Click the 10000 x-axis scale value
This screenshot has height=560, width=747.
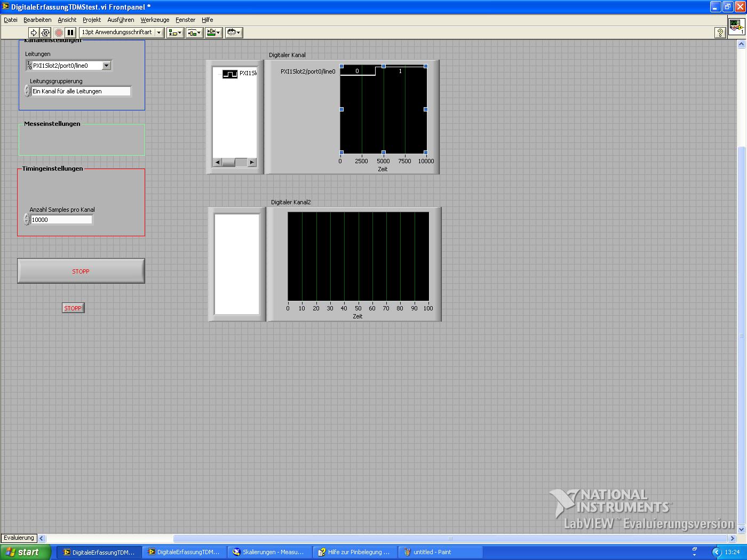click(426, 161)
